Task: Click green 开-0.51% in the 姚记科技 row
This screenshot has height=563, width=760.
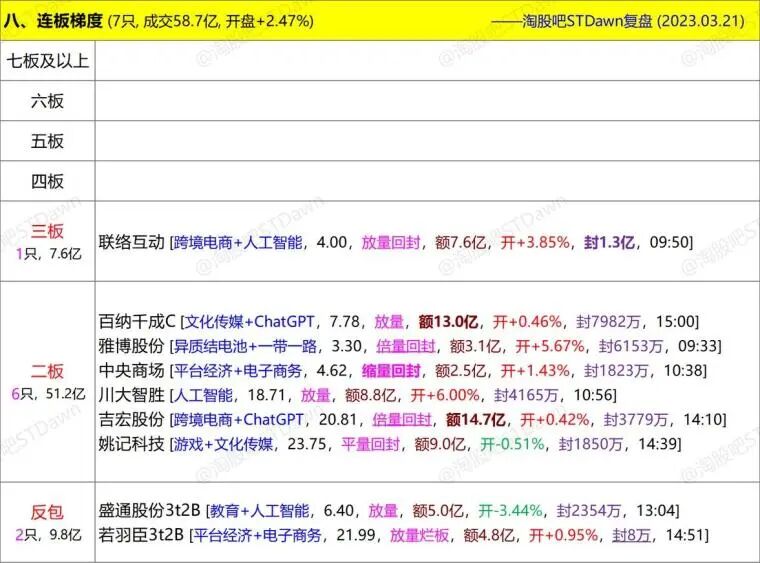Action: [512, 444]
